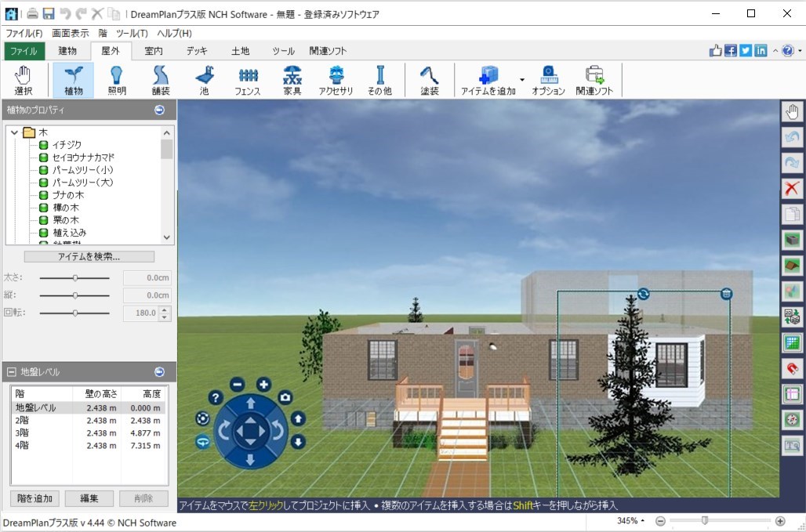Click the アイテムを検索... button

click(89, 256)
